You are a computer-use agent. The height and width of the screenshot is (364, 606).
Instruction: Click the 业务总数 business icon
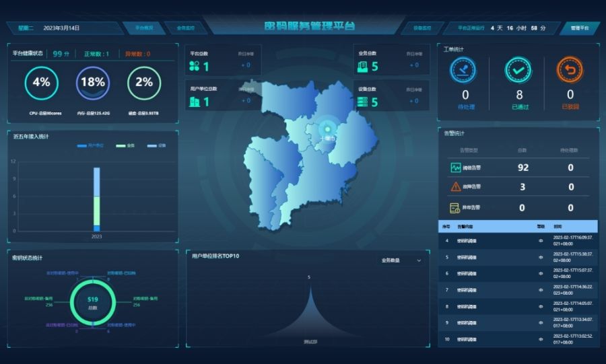tap(362, 66)
